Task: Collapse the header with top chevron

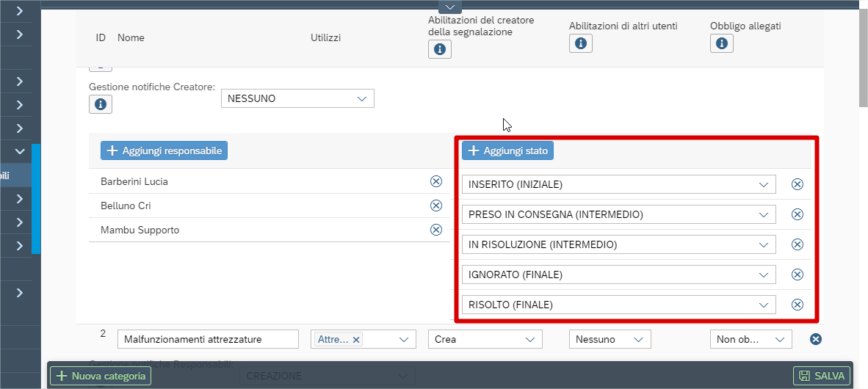Action: pos(450,7)
